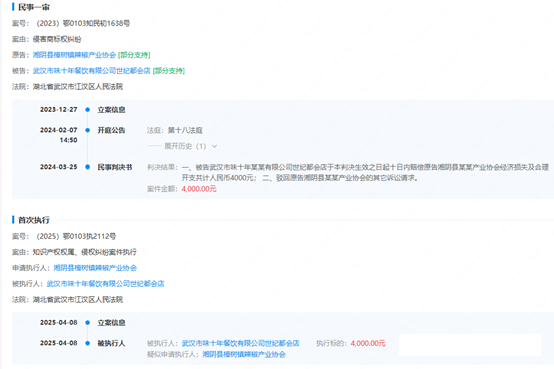Open the 疑似申请执行人 link 湘阴县樟树镇辣椒产业协会
Screen dimensions: 554x369
click(244, 354)
